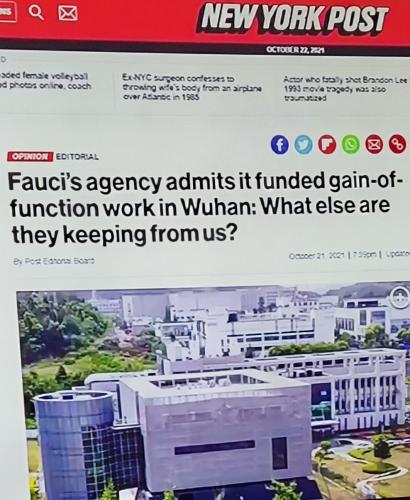Click the envelope email icon in header
Viewport: 410px width, 500px height.
point(68,14)
